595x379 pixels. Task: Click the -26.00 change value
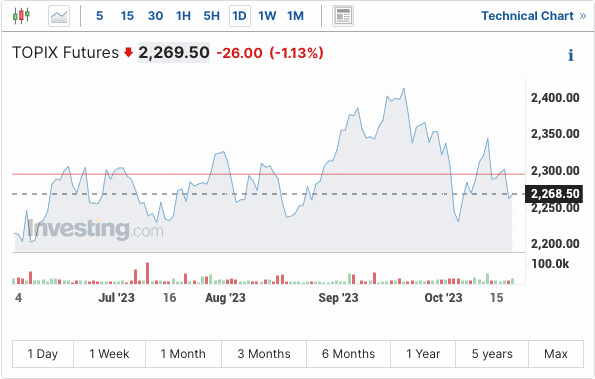point(239,53)
